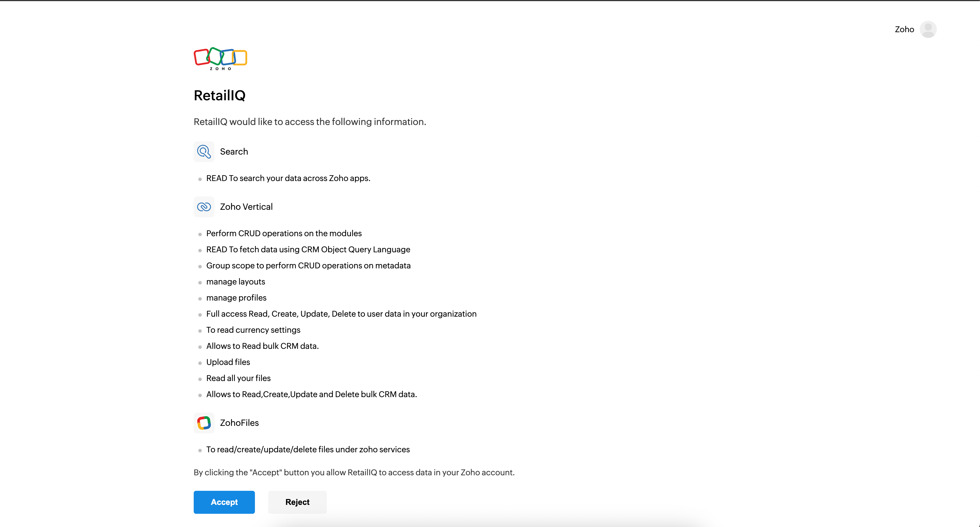Click the 'manage profiles' permission item
Viewport: 980px width, 527px height.
click(236, 298)
